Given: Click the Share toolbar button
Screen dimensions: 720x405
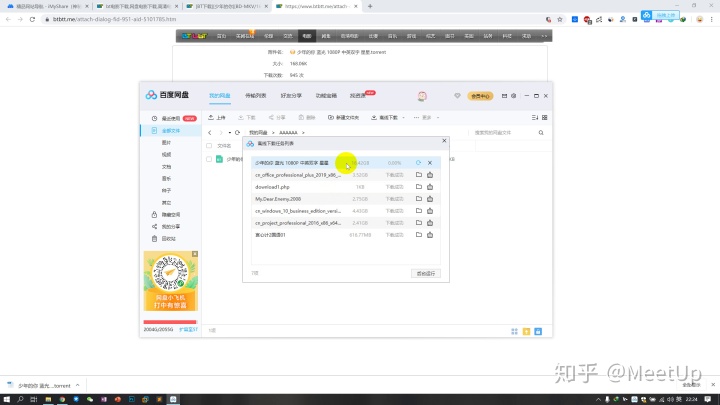Looking at the screenshot, I should (277, 118).
